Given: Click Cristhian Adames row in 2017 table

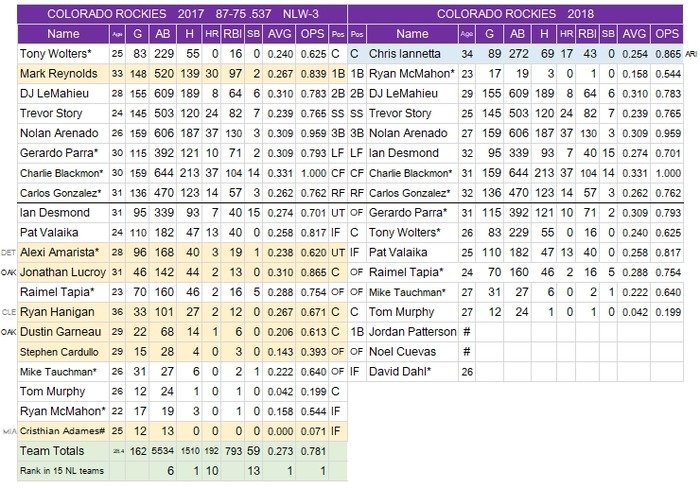Looking at the screenshot, I should coord(182,431).
